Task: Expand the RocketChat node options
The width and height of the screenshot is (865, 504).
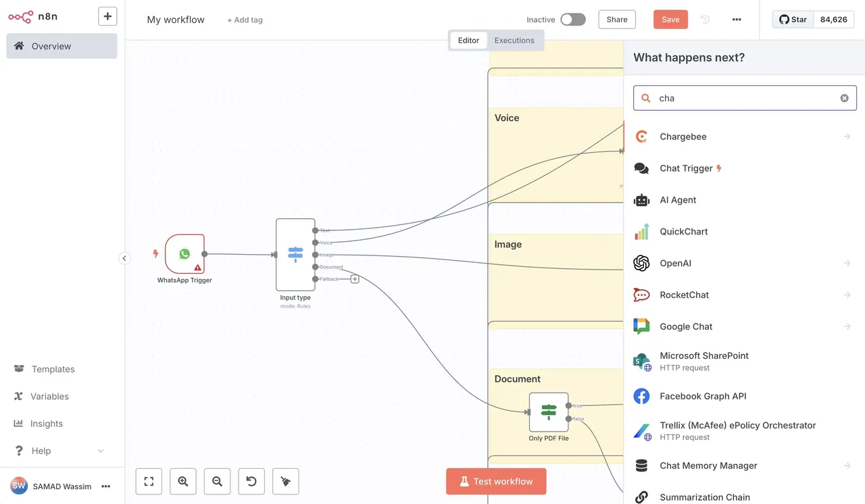Action: pos(847,295)
